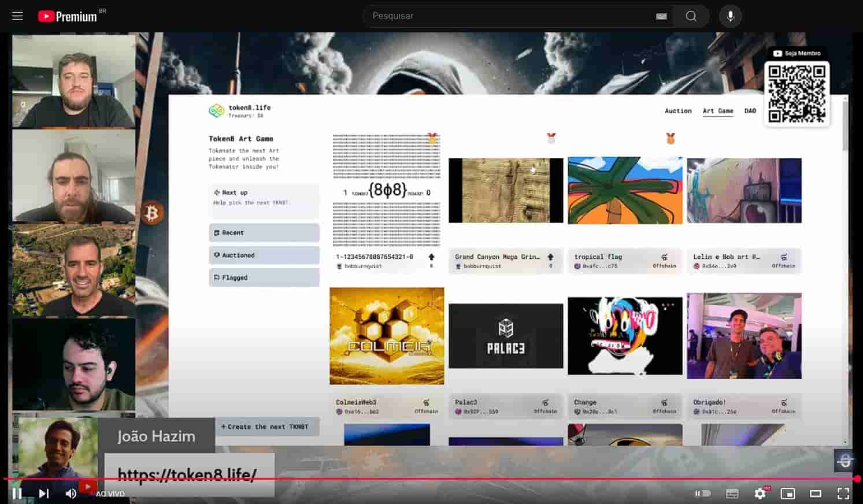Click Create the next TKN8T button
This screenshot has width=863, height=504.
266,427
